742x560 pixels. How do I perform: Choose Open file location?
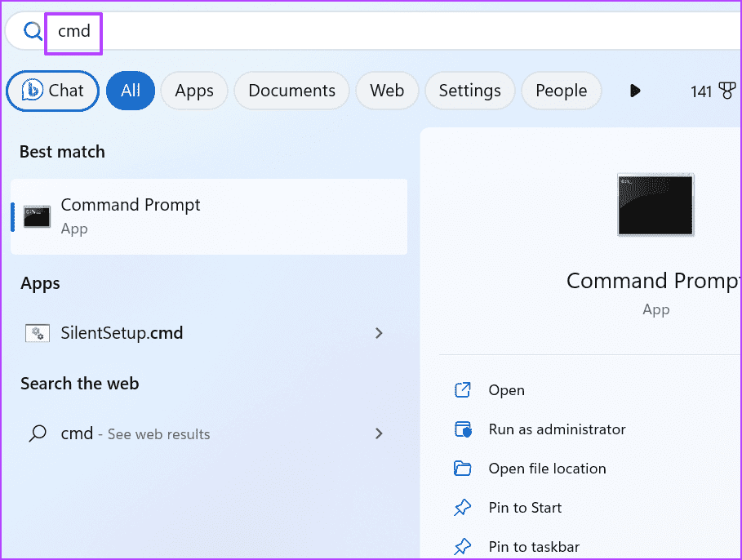pyautogui.click(x=547, y=469)
